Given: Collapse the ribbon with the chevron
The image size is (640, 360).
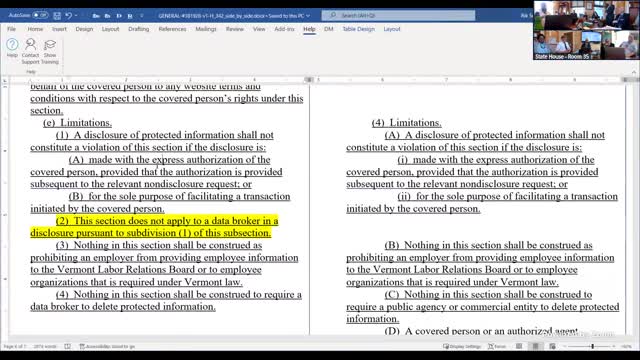Looking at the screenshot, I should pyautogui.click(x=634, y=72).
